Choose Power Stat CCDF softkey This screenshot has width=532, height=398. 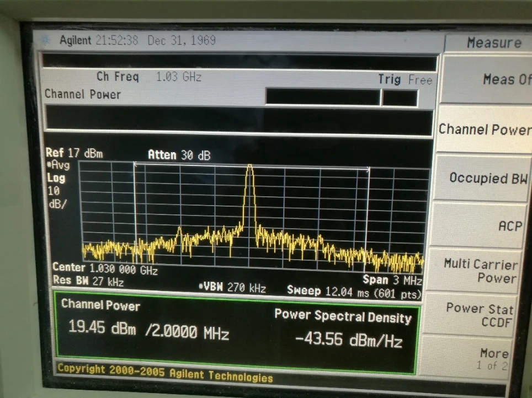coord(470,315)
